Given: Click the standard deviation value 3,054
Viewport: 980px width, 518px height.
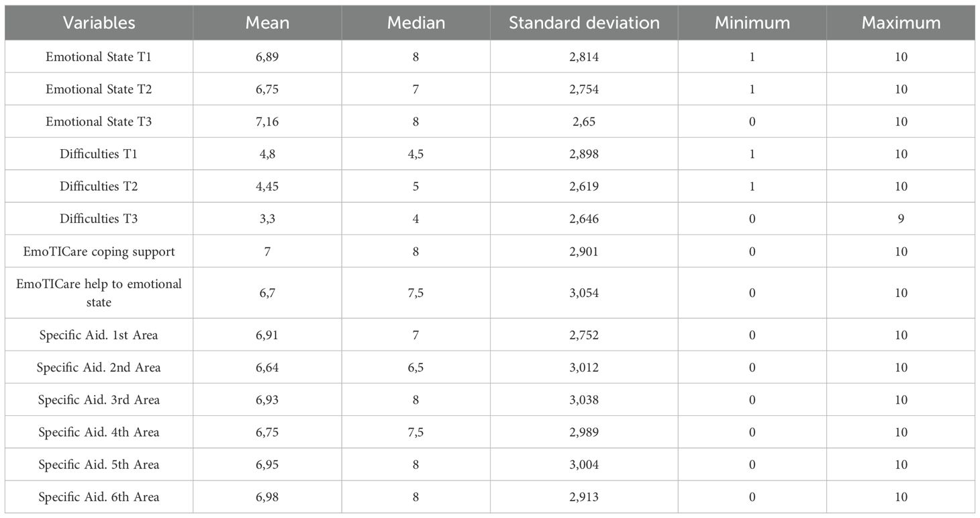Looking at the screenshot, I should [584, 293].
